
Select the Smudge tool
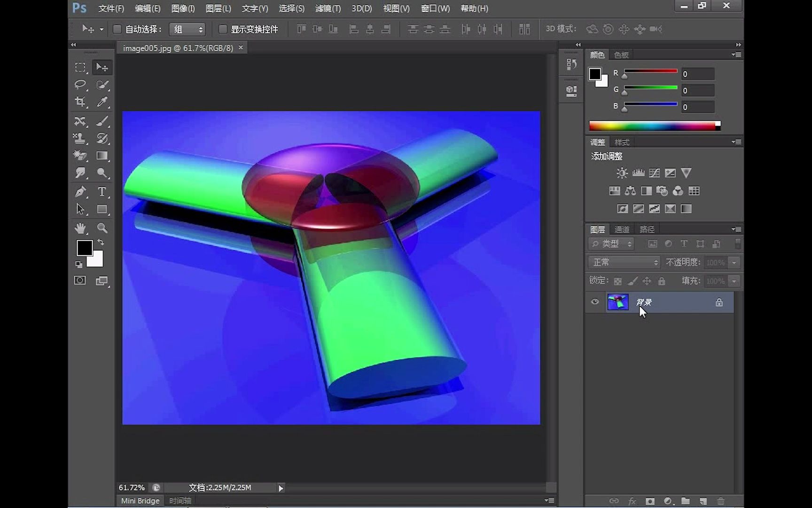[x=80, y=173]
